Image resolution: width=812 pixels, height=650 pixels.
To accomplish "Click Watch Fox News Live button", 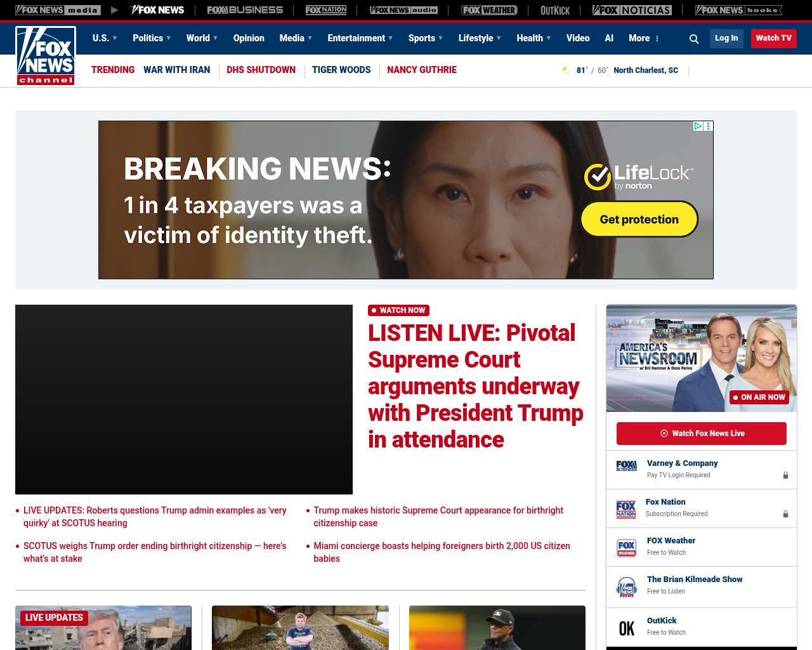I will (702, 434).
